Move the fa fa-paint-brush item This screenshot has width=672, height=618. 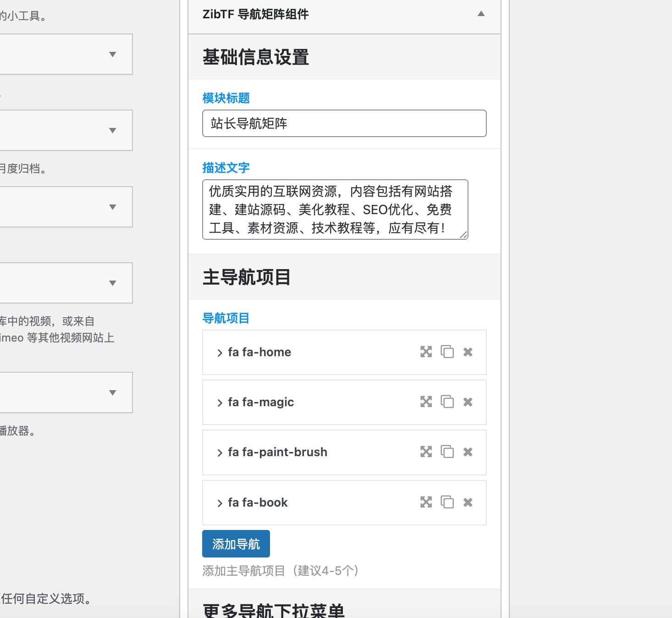click(x=426, y=452)
